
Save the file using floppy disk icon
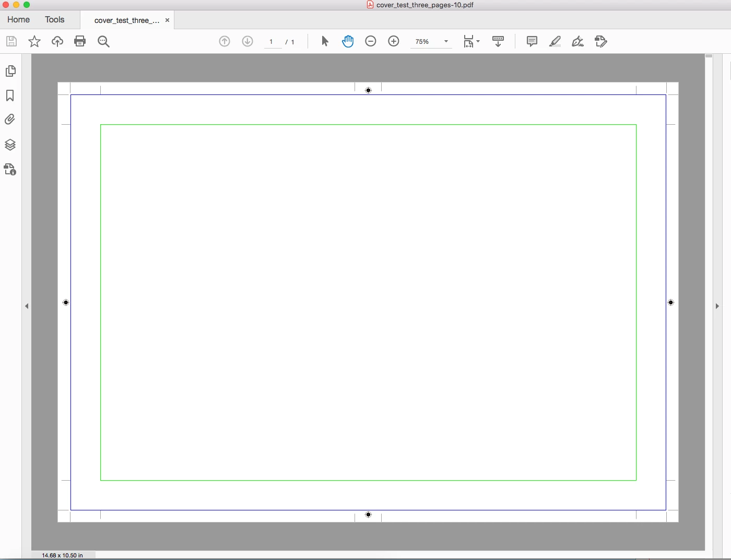click(x=11, y=41)
